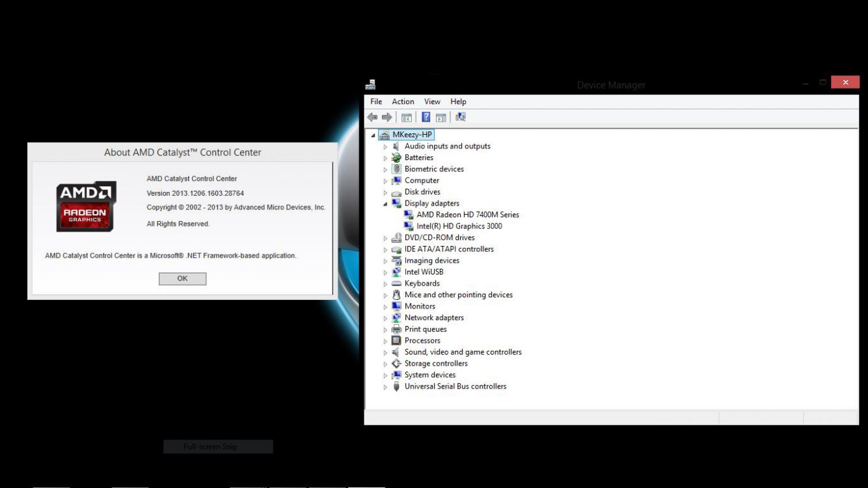Click the 'All Rights Reserved.' text
The width and height of the screenshot is (868, 488).
pos(178,224)
